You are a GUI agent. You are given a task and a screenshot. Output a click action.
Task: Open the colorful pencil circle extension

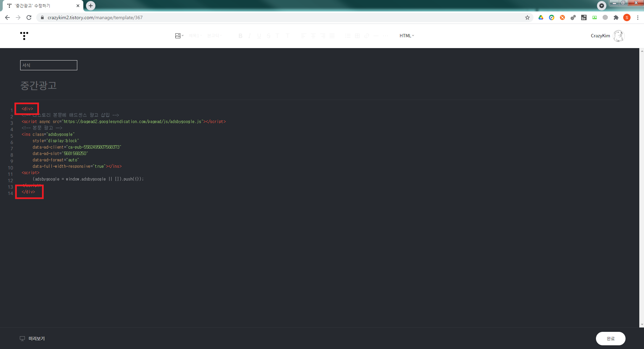point(552,17)
